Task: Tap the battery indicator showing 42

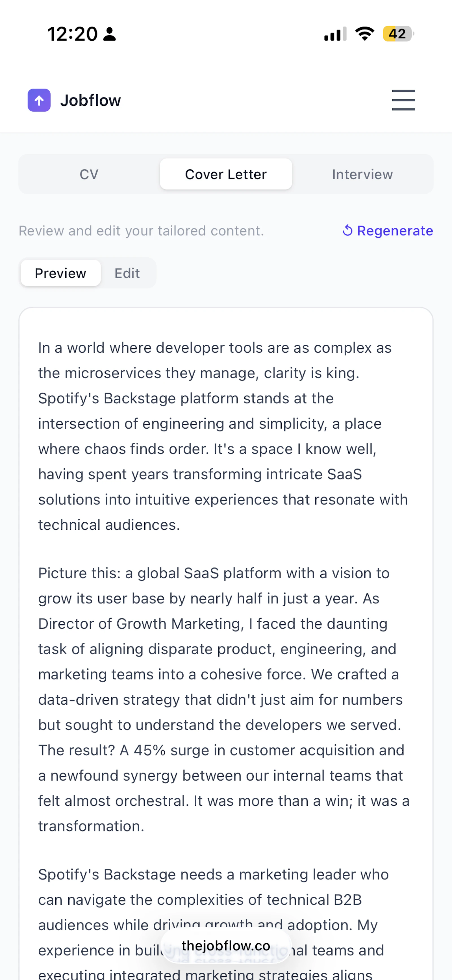Action: click(398, 34)
